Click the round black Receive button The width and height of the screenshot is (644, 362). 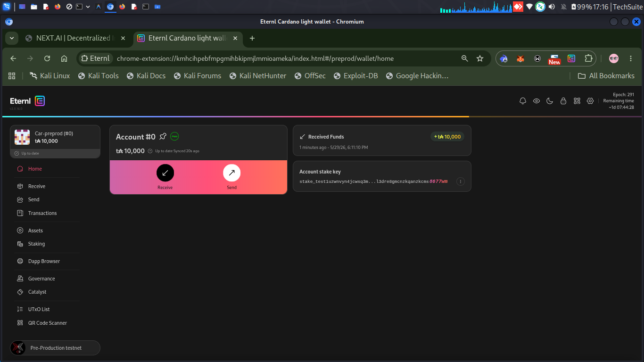pyautogui.click(x=165, y=173)
